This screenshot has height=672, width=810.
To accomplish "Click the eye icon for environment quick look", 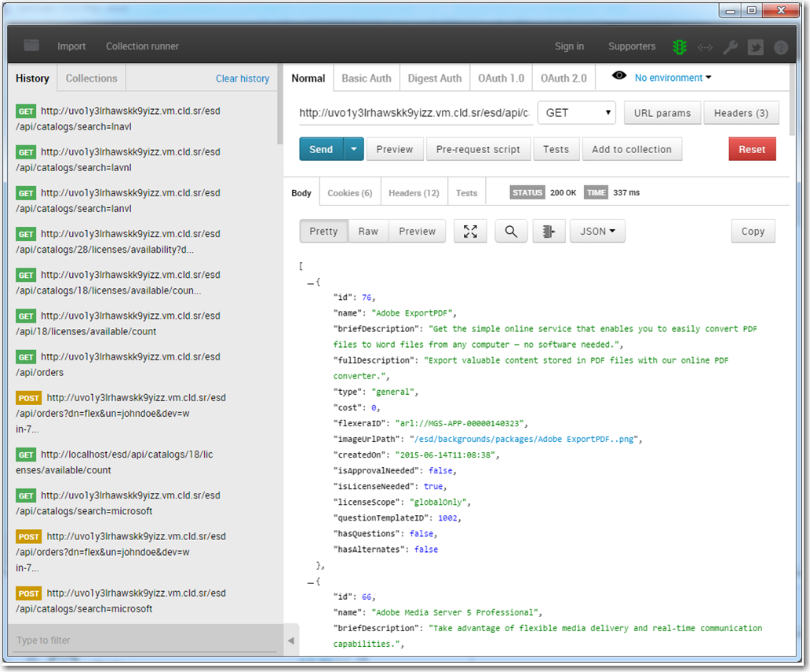I will pos(619,76).
